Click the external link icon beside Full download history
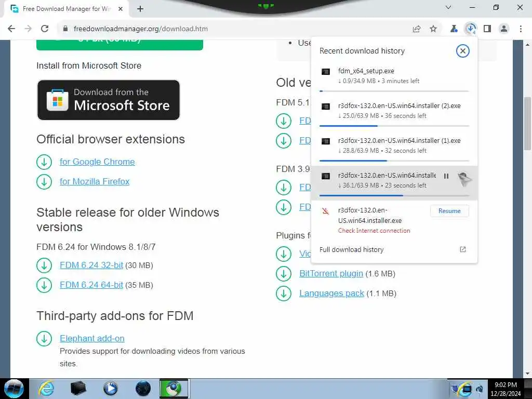532x399 pixels. pos(462,249)
